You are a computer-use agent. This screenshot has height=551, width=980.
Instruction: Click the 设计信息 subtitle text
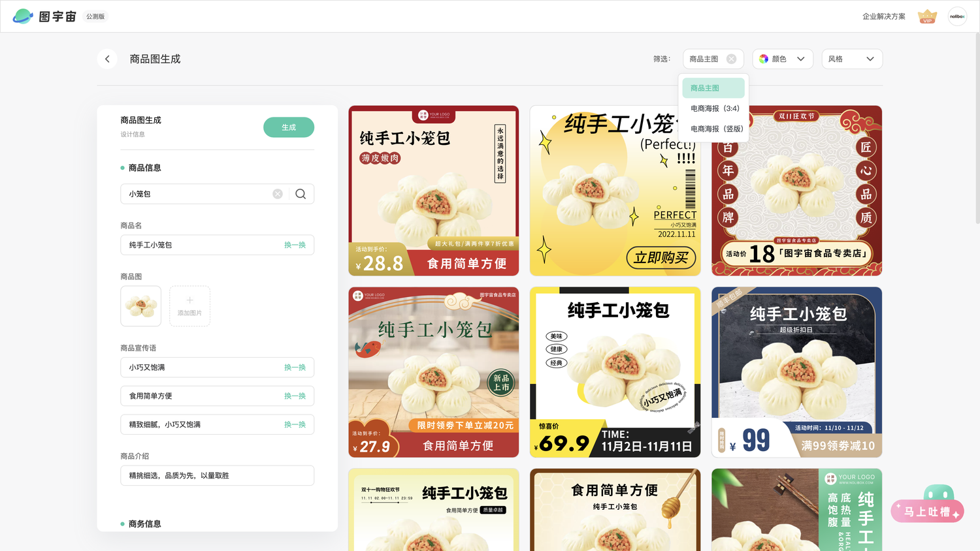[133, 134]
